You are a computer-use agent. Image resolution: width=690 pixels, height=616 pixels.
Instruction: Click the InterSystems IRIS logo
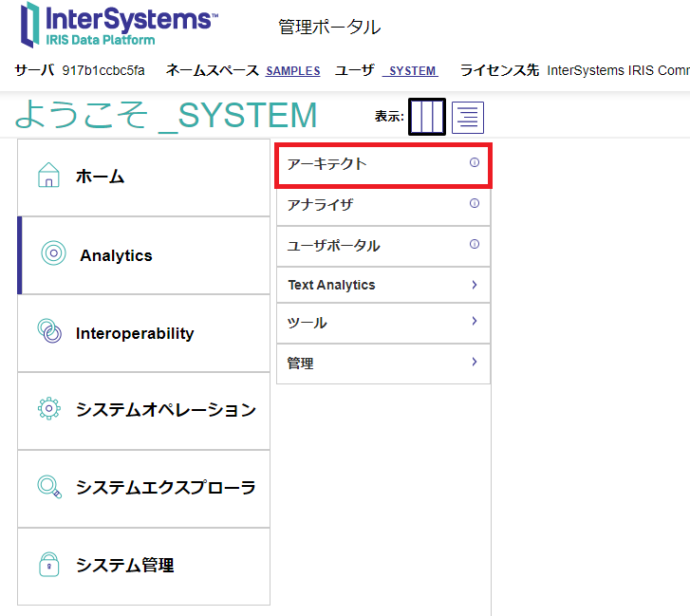[120, 25]
